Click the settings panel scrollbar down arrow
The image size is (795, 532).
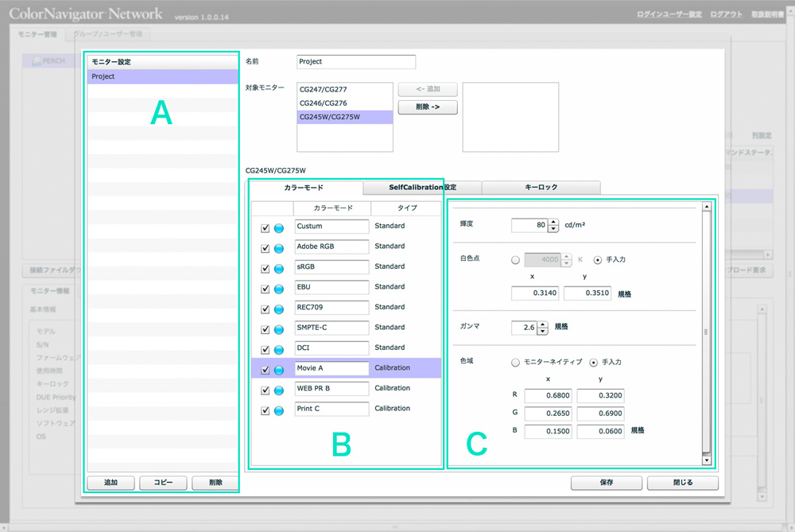pos(707,460)
